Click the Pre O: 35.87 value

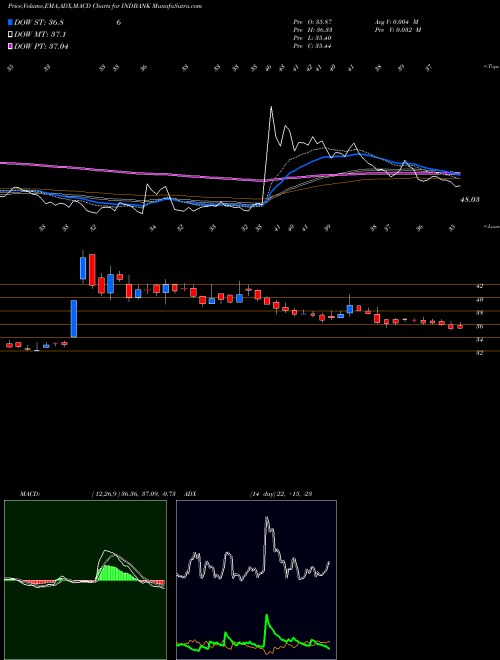(x=313, y=22)
